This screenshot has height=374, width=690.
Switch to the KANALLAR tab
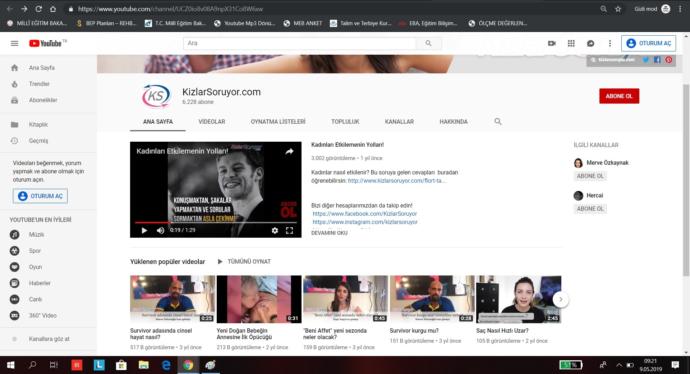coord(399,121)
